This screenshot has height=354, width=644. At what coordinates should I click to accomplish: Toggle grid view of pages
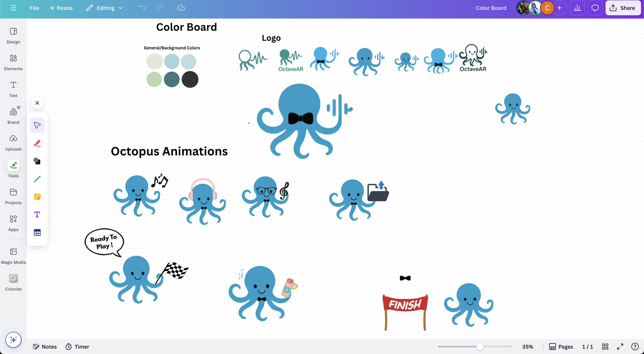pos(605,347)
